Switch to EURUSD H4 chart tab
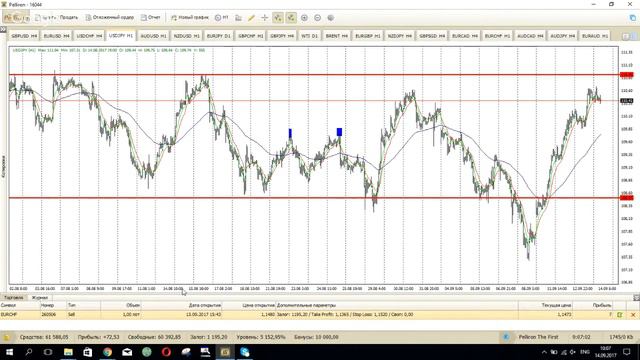Screen dimensions: 640x360 (x=56, y=36)
